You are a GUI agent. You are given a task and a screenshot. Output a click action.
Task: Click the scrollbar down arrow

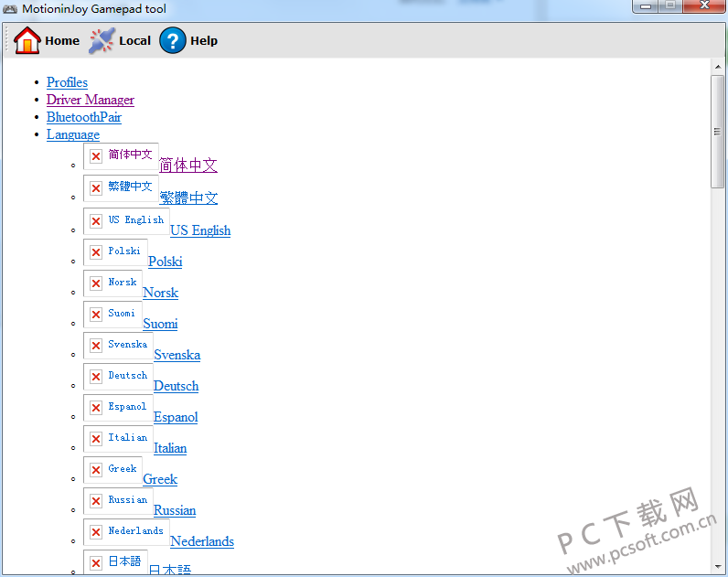718,567
